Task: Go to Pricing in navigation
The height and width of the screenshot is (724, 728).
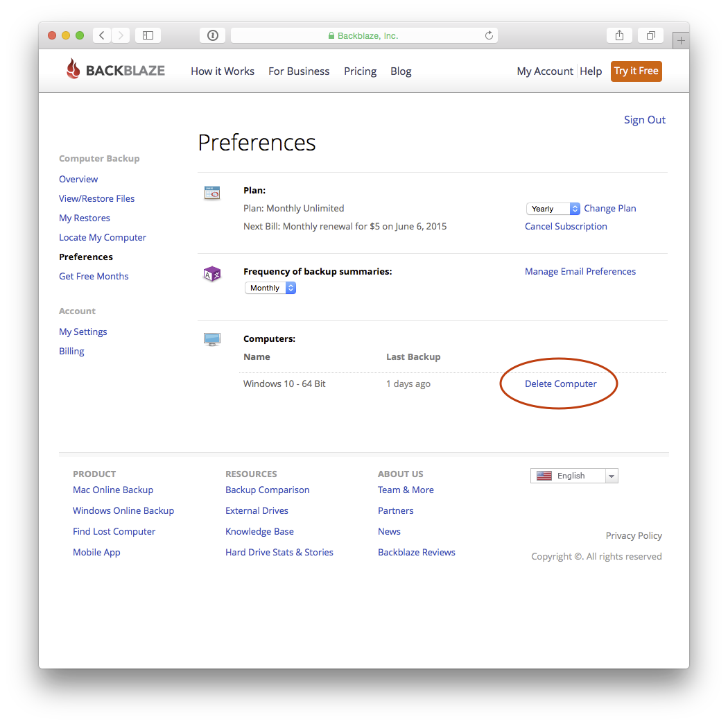Action: 361,71
